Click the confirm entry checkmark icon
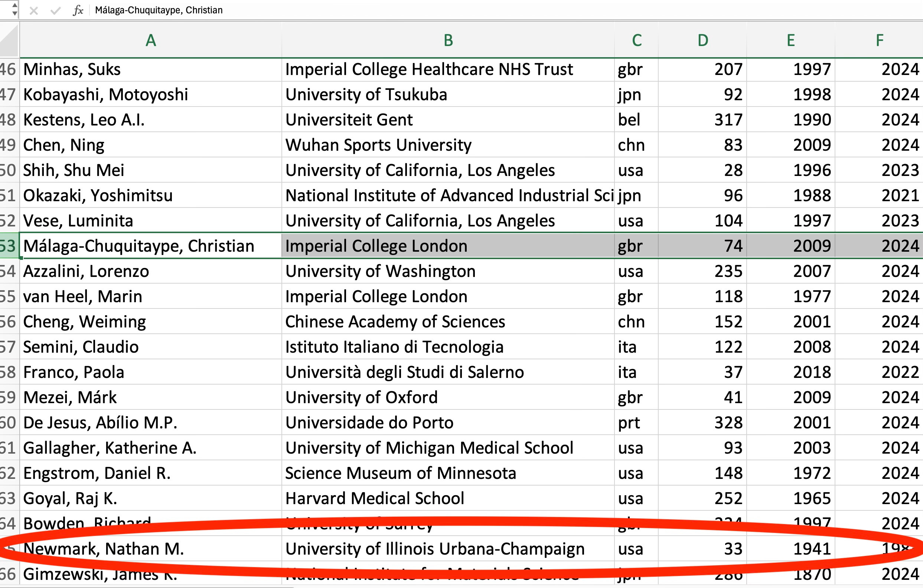The image size is (923, 588). [56, 10]
